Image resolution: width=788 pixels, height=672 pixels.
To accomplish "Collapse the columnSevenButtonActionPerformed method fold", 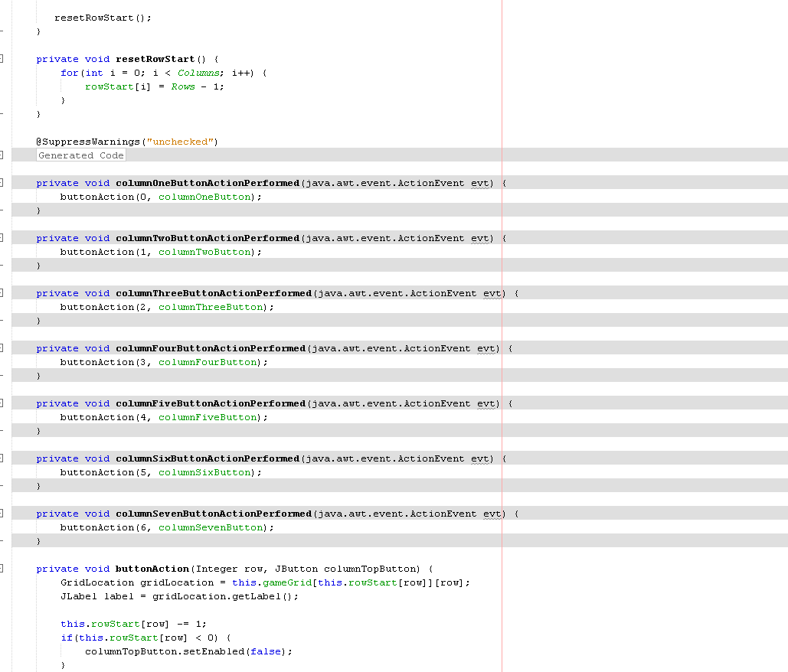I will (x=2, y=513).
